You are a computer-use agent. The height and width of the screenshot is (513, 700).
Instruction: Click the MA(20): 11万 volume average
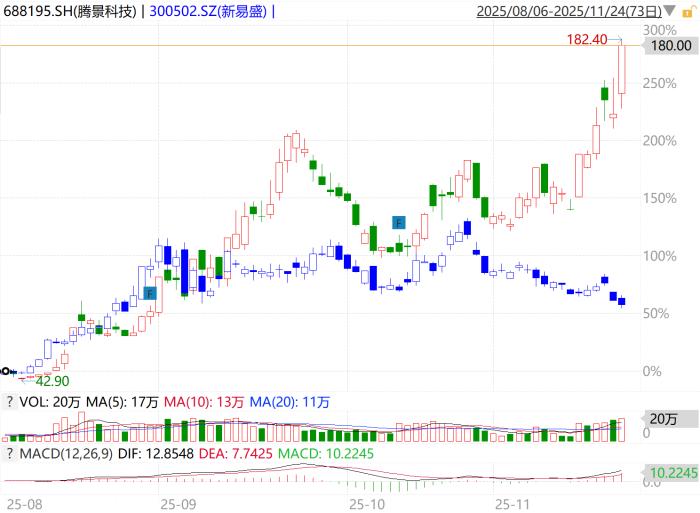coord(289,402)
